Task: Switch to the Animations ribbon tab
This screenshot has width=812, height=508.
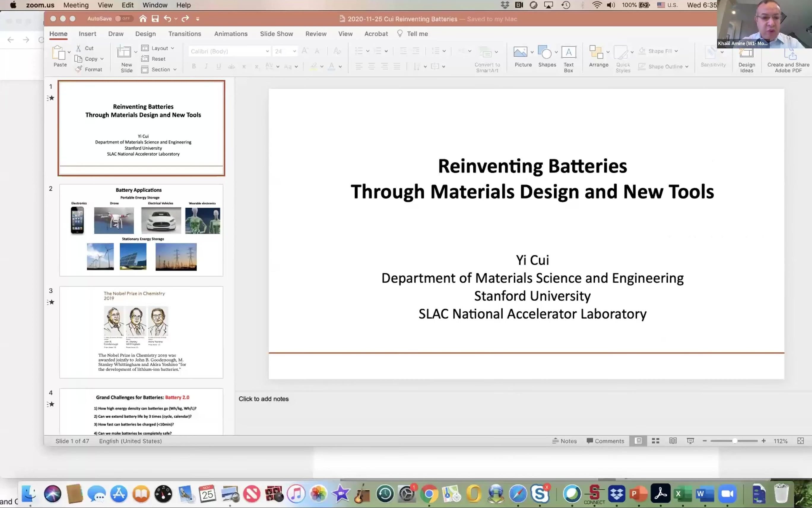Action: (231, 34)
